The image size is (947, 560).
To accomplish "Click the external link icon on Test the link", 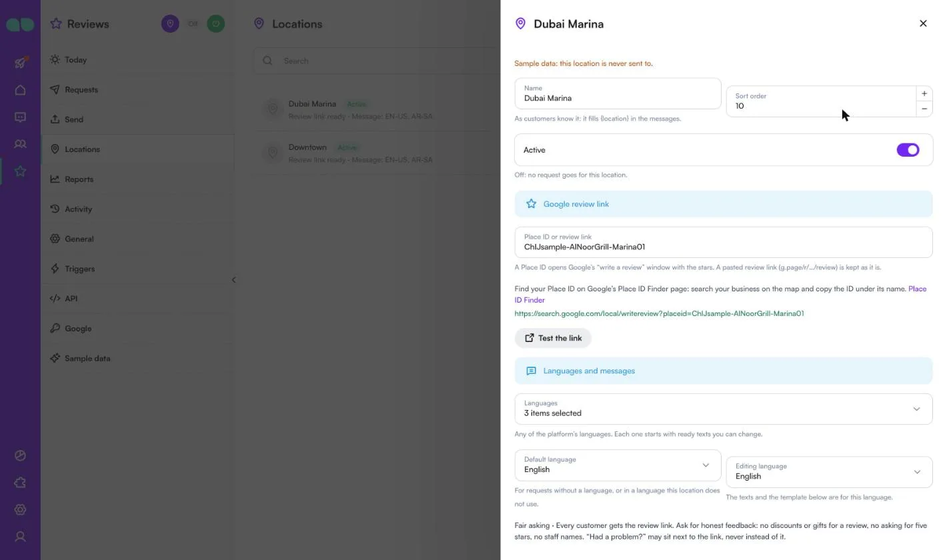I will coord(530,338).
